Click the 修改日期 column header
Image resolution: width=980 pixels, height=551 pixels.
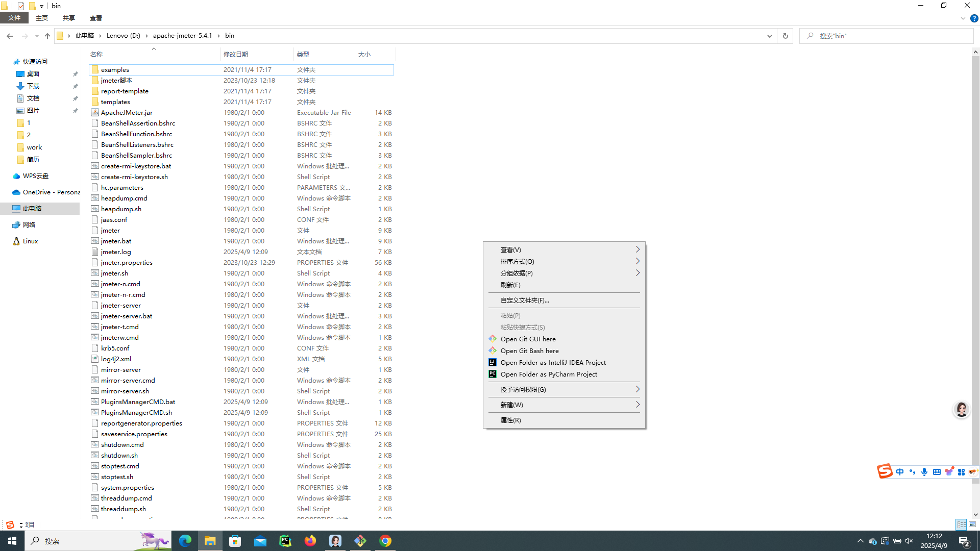[236, 54]
